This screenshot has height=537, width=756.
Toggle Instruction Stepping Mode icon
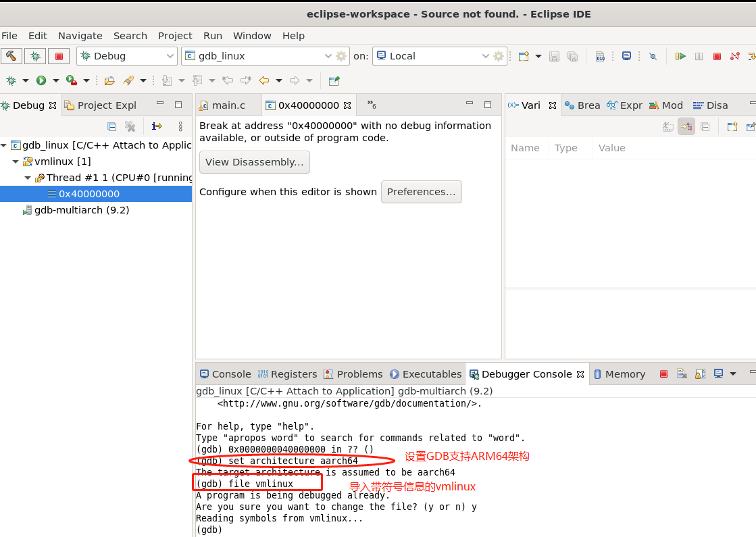point(157,126)
